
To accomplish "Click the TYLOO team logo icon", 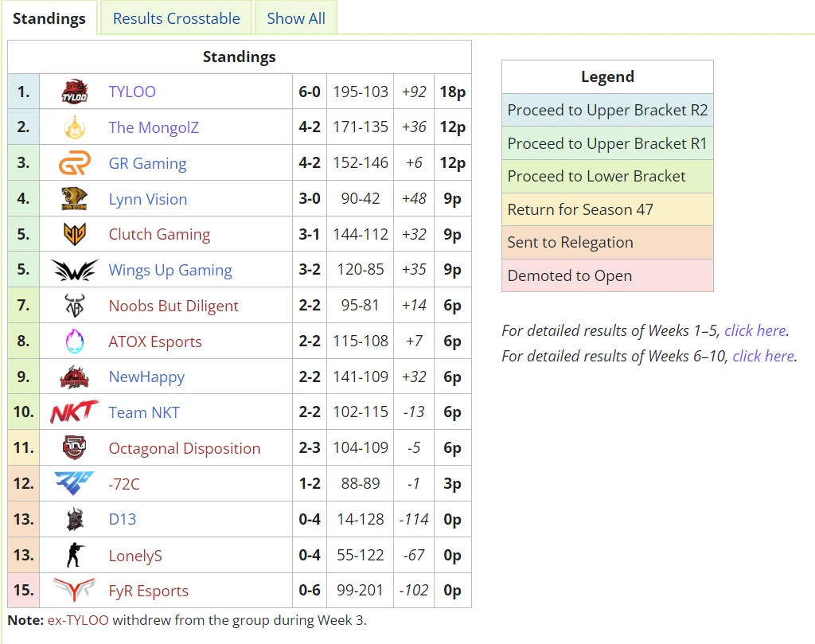I will pyautogui.click(x=75, y=92).
